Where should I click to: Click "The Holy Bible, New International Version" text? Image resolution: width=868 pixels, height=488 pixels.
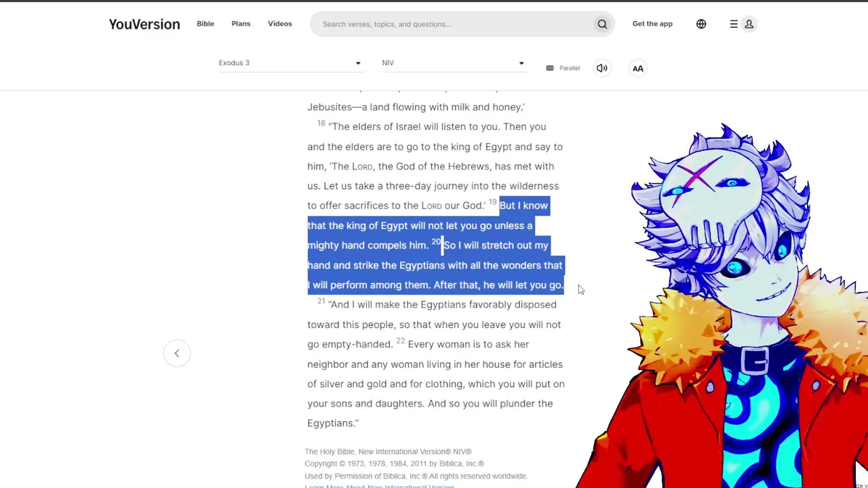[388, 451]
